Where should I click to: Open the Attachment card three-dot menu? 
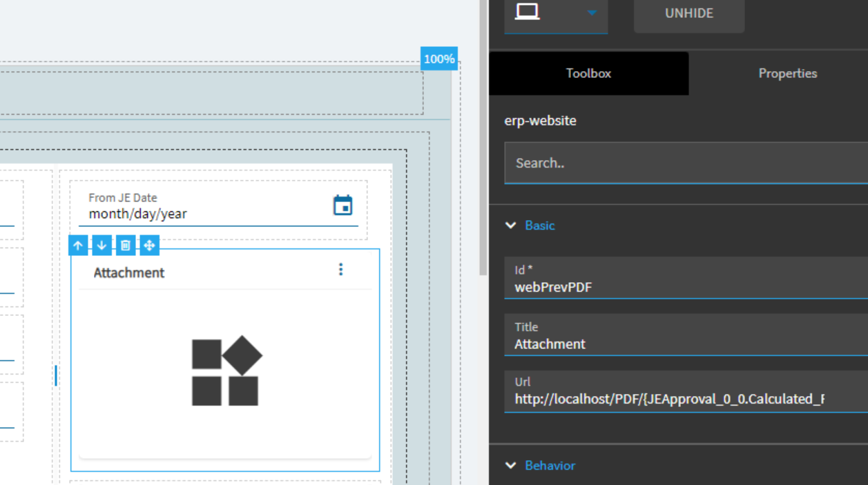(340, 270)
